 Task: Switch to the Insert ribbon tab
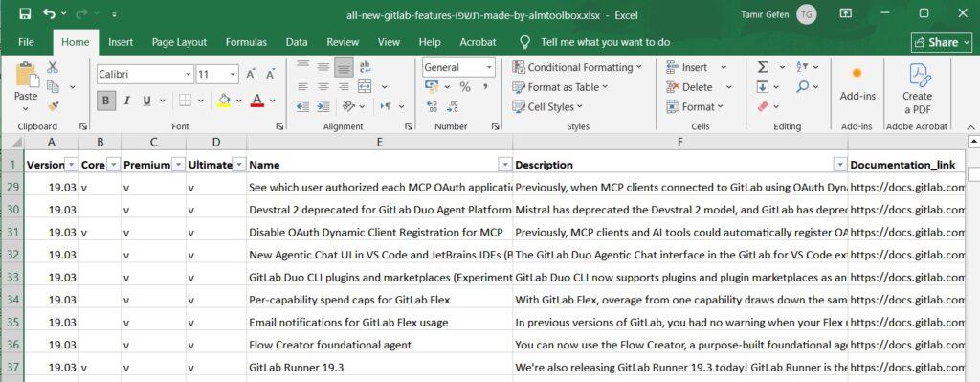[121, 42]
